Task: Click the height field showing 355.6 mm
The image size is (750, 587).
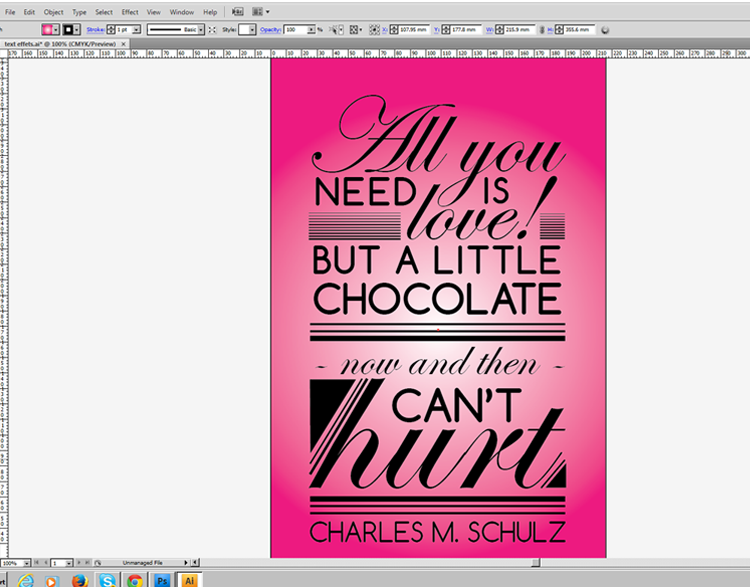Action: click(579, 30)
